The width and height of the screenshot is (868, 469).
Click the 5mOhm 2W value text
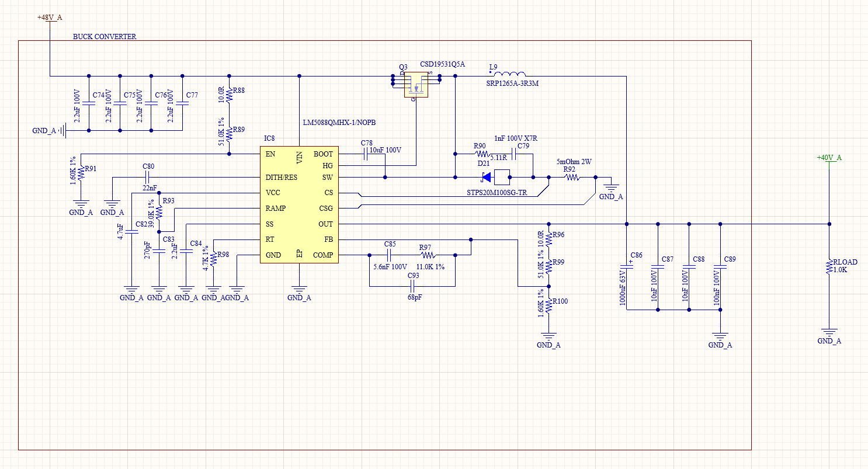tap(574, 162)
